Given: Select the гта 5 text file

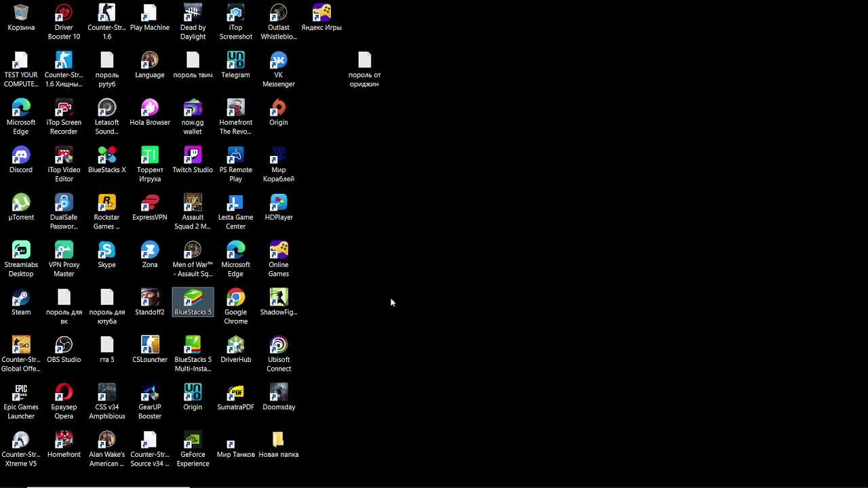Looking at the screenshot, I should [106, 350].
